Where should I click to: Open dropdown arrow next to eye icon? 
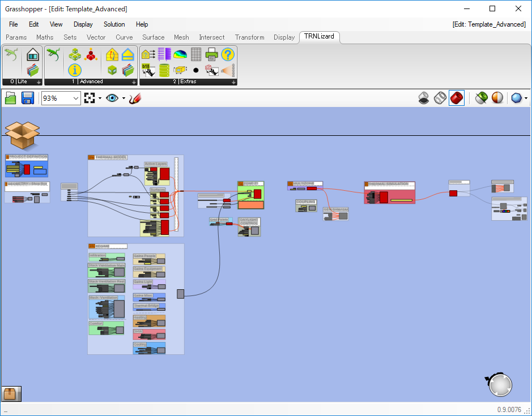(124, 98)
